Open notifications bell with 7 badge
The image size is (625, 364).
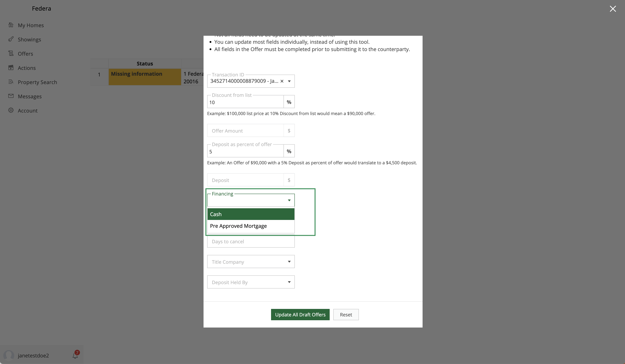(x=75, y=355)
